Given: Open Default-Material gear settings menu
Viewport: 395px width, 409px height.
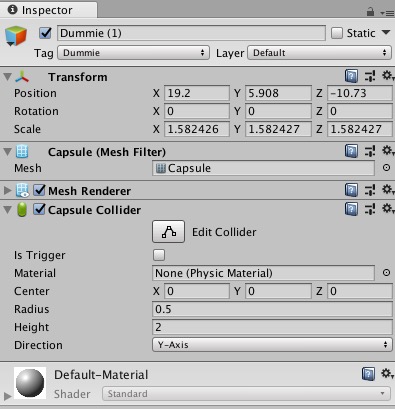Looking at the screenshot, I should click(387, 373).
